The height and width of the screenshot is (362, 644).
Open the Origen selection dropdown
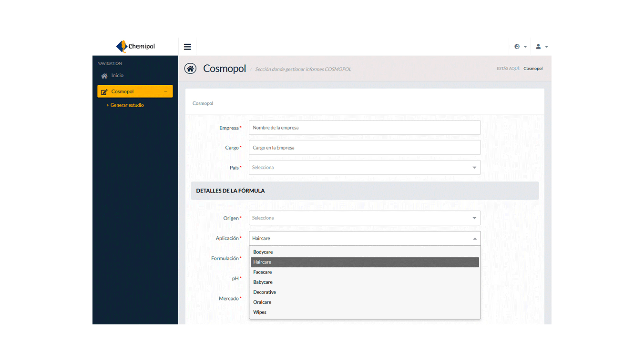[364, 218]
